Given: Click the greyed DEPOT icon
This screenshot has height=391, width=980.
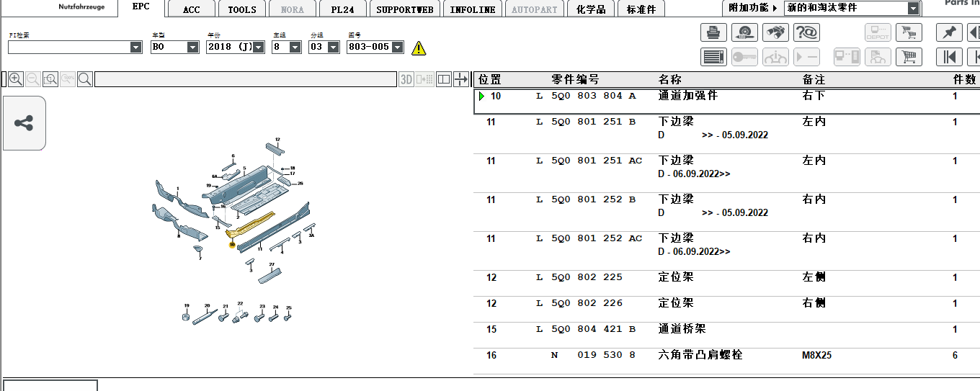Looking at the screenshot, I should 878,32.
